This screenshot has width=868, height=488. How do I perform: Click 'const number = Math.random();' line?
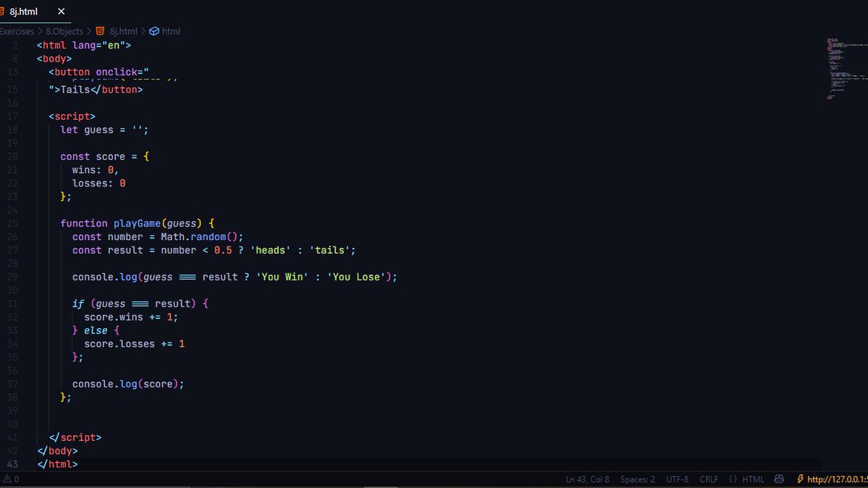(x=158, y=236)
